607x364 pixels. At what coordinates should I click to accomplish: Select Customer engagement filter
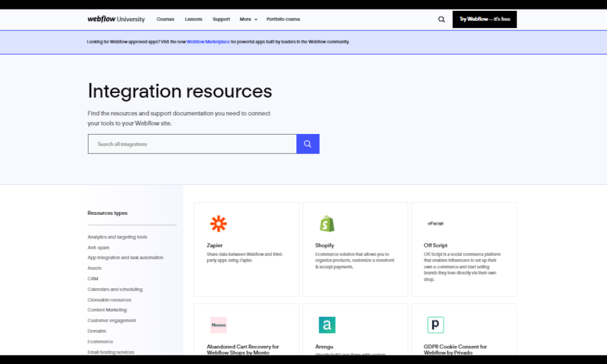point(112,320)
